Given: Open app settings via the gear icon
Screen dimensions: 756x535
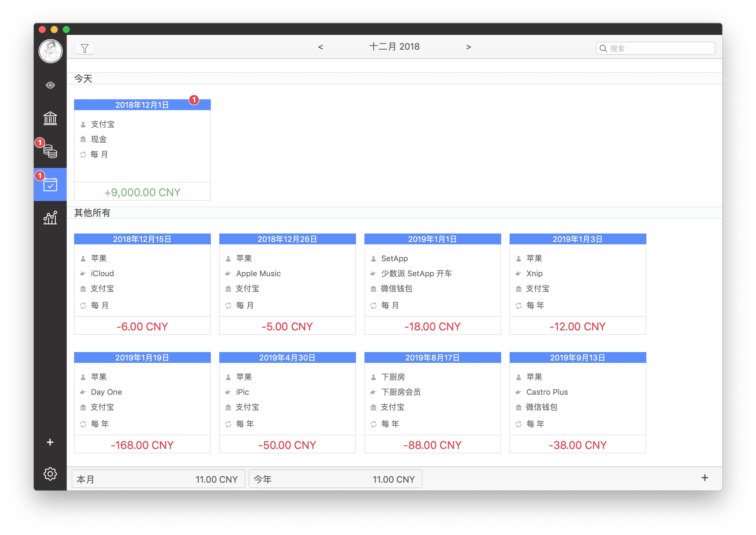Looking at the screenshot, I should (x=50, y=474).
